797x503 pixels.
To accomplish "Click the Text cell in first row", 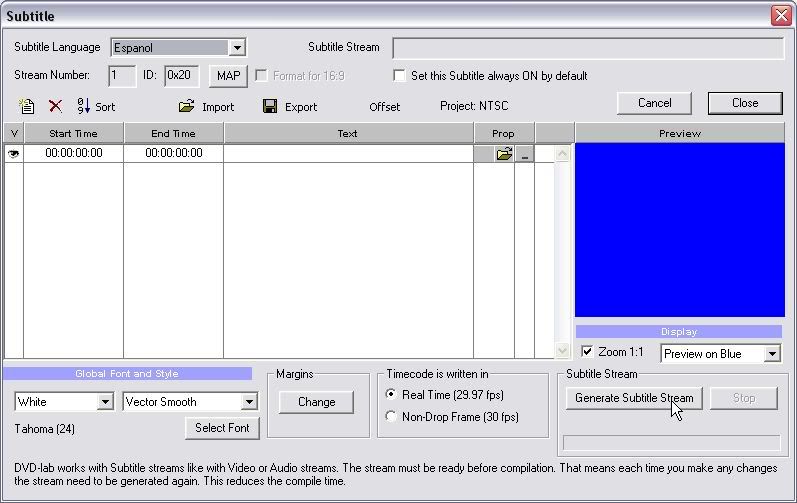I will pyautogui.click(x=348, y=154).
